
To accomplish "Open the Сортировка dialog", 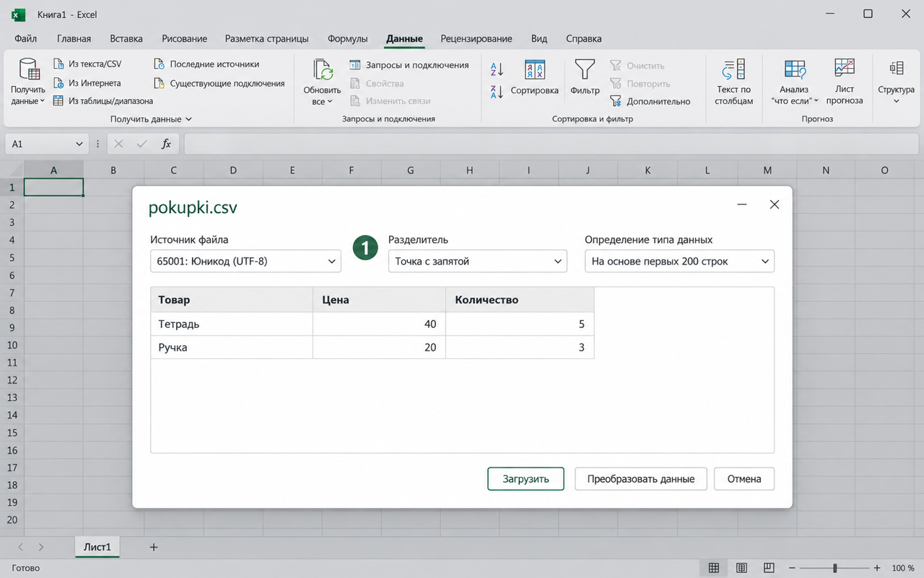I will pos(535,78).
